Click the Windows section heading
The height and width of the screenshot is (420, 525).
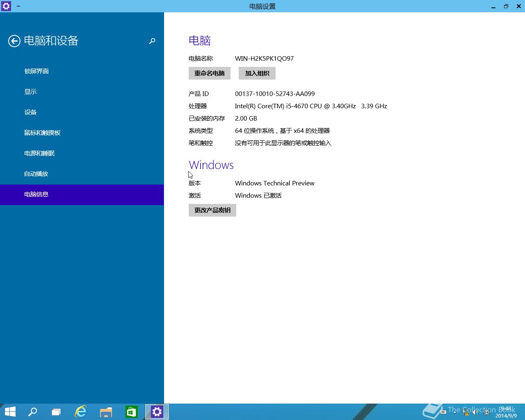[x=211, y=165]
